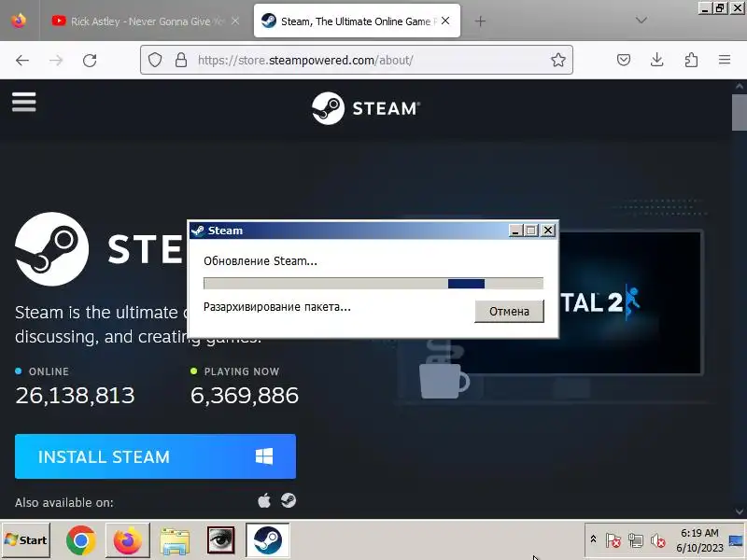Click the Portal 2 promotional image
The image size is (747, 560).
tap(630, 302)
